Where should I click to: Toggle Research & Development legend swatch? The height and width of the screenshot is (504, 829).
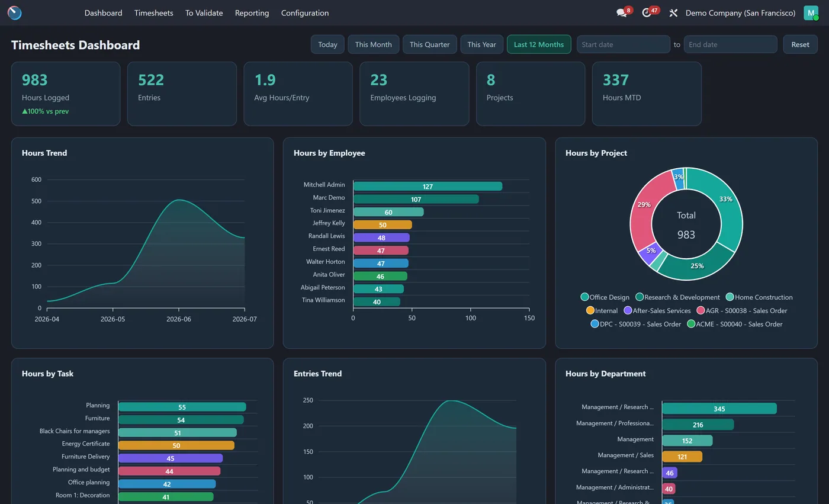(640, 297)
